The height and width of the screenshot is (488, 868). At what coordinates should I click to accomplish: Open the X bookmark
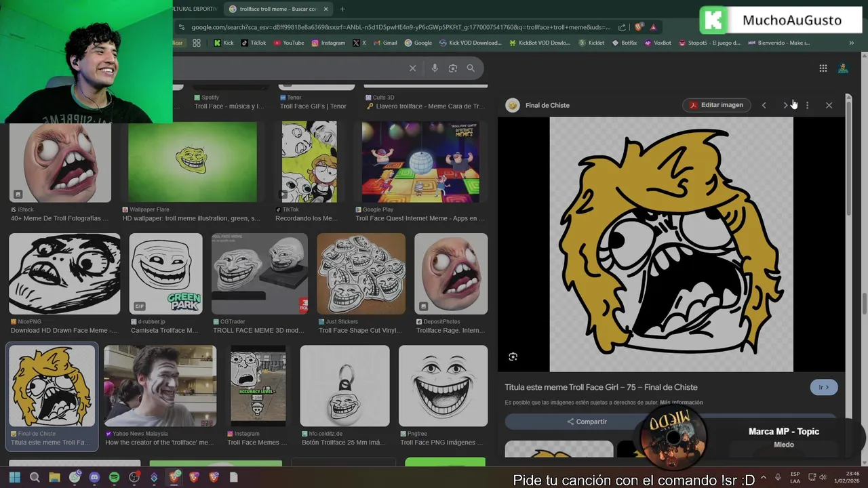pyautogui.click(x=359, y=43)
